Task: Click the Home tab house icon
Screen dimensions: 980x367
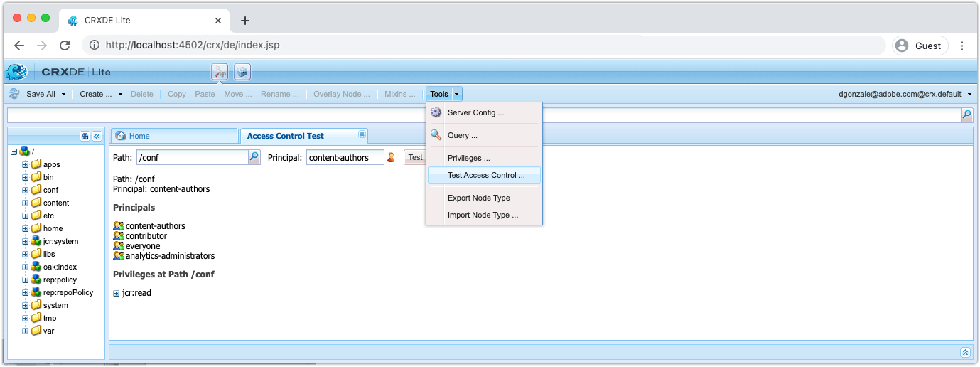Action: (x=121, y=136)
